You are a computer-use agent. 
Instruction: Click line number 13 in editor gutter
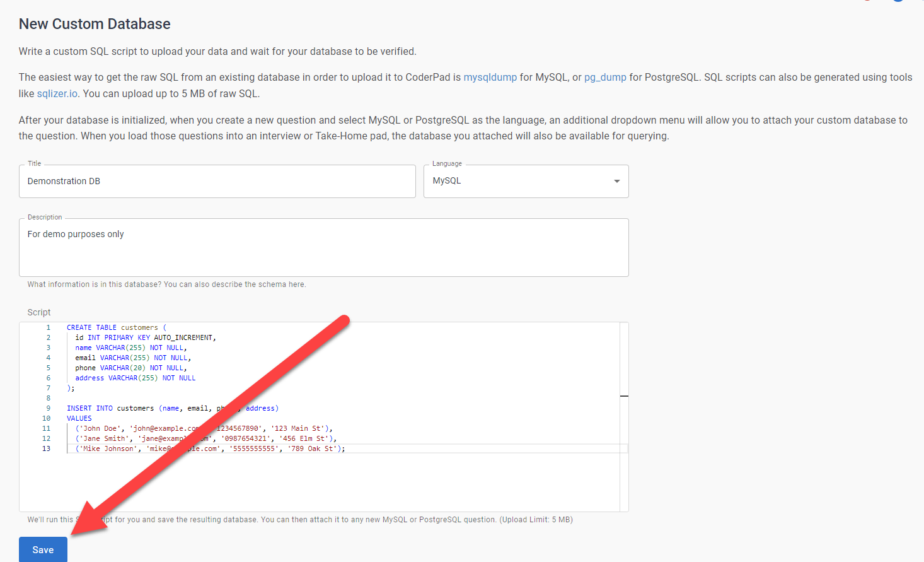click(46, 449)
